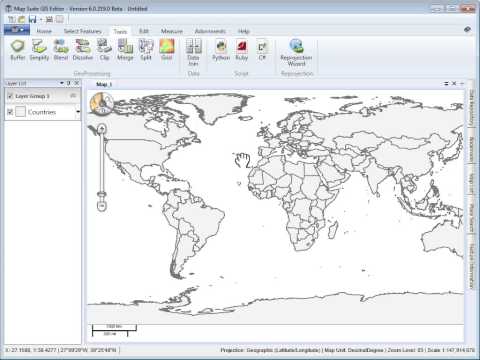The height and width of the screenshot is (360, 480).
Task: Click the map scale bar
Action: click(114, 330)
